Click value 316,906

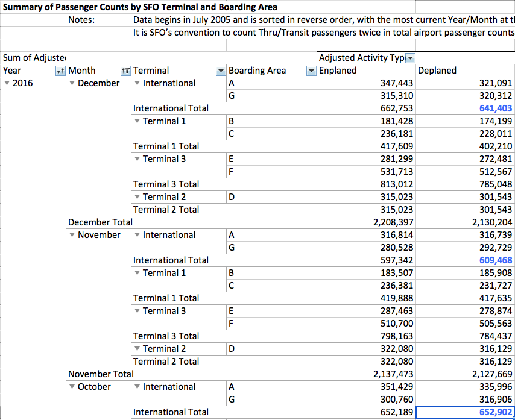click(x=495, y=400)
